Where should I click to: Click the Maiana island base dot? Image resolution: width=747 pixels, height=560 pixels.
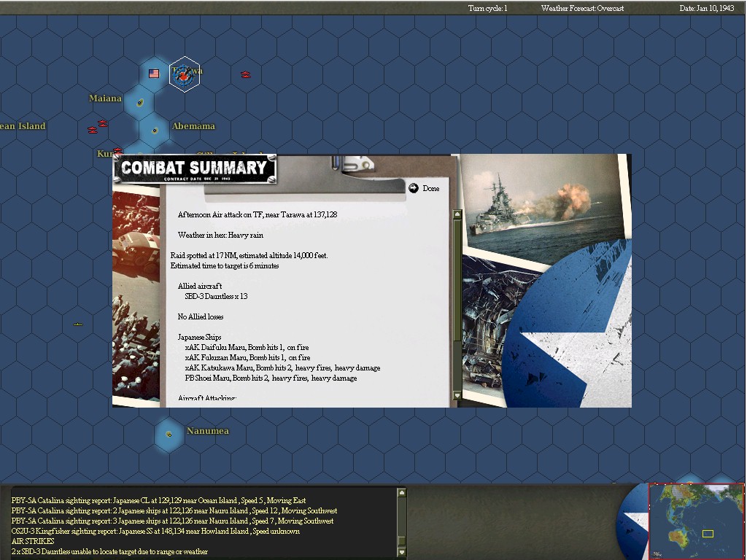pyautogui.click(x=140, y=102)
